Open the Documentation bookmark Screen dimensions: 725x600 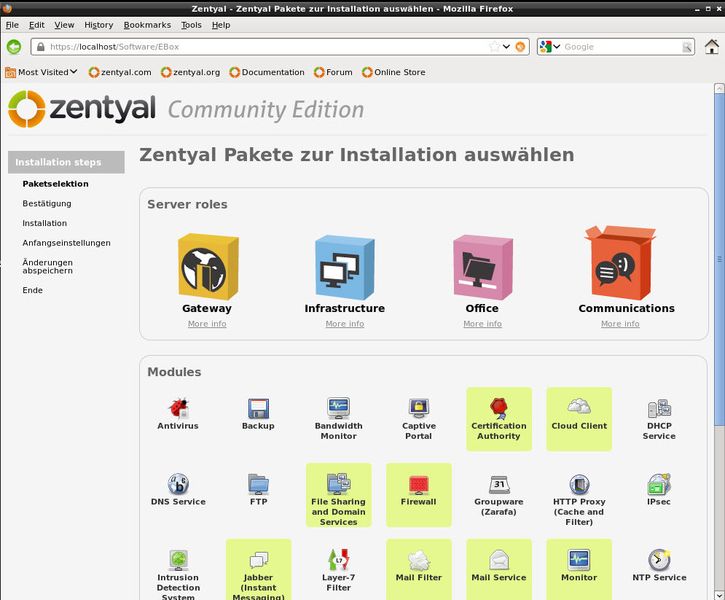pos(267,72)
